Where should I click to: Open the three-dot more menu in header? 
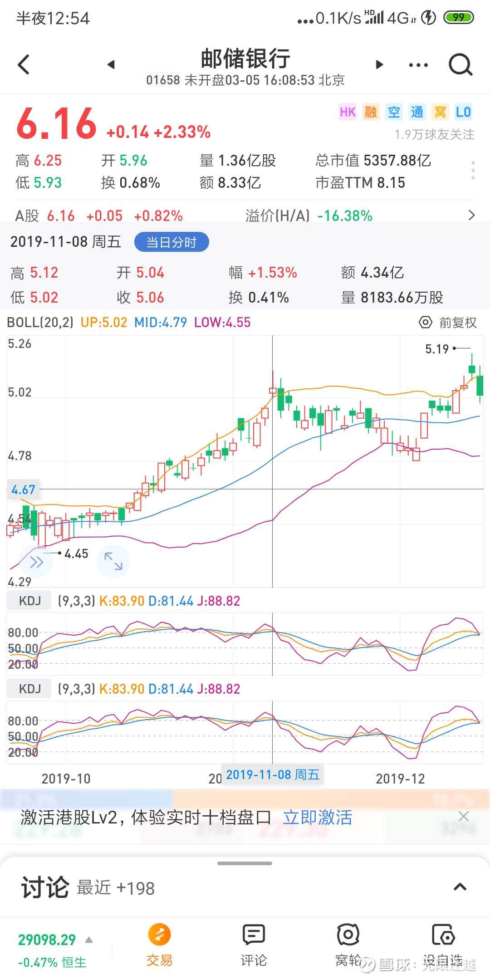pos(418,65)
